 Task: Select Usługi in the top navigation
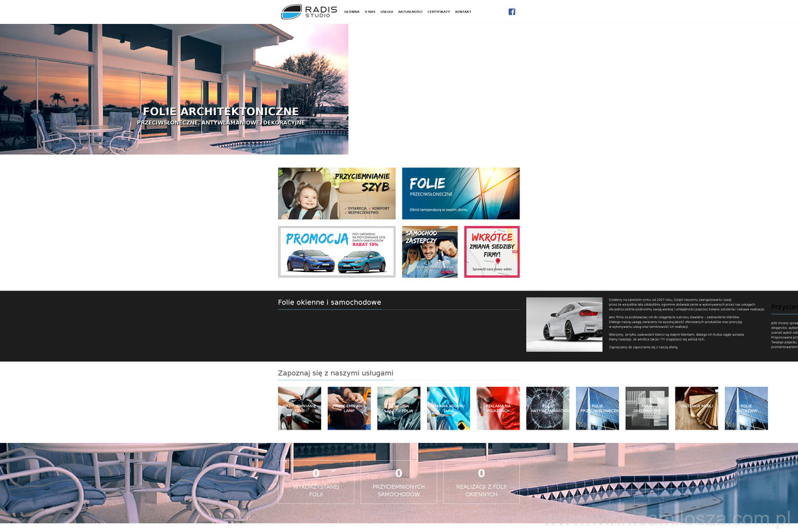click(386, 12)
